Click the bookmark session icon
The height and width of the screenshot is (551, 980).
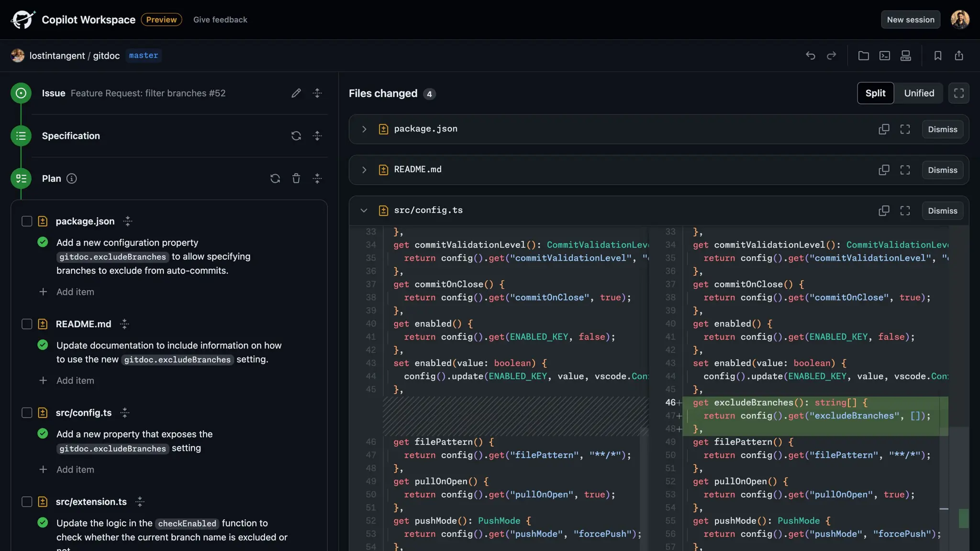pyautogui.click(x=937, y=55)
